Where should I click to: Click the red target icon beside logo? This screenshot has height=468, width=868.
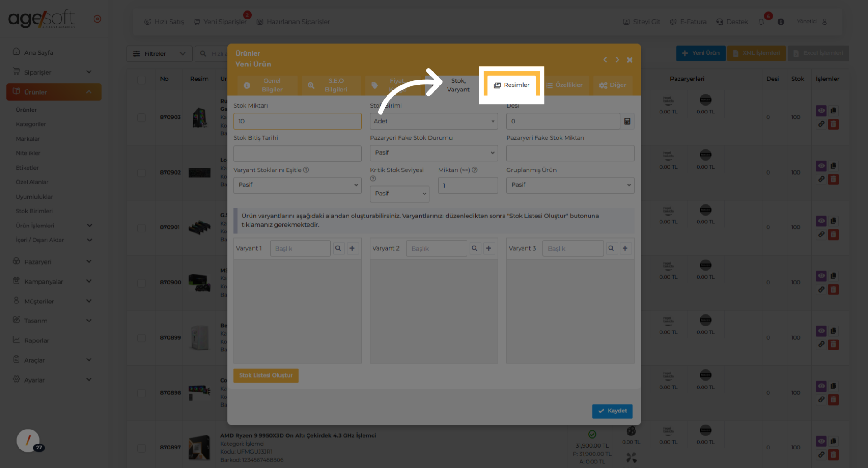coord(97,19)
